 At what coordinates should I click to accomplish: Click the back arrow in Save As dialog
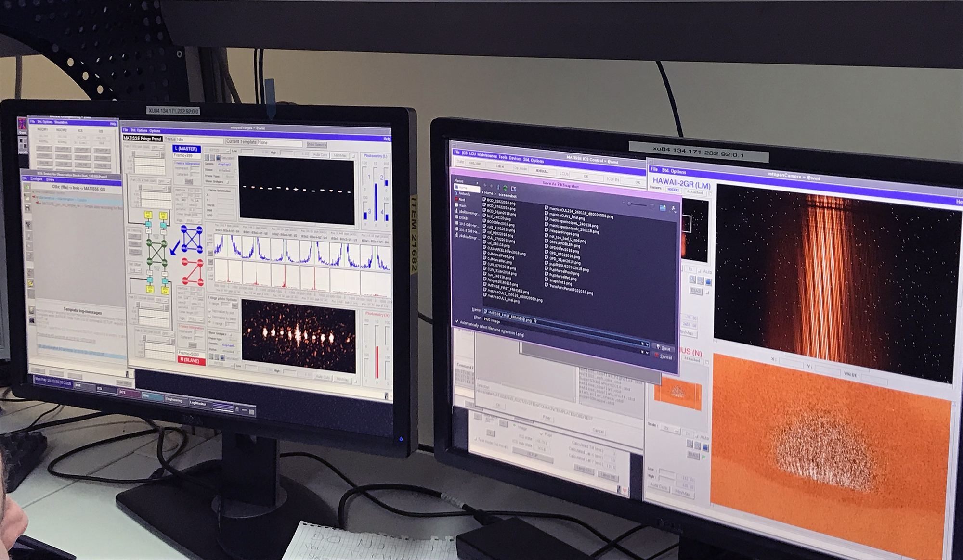(x=485, y=185)
